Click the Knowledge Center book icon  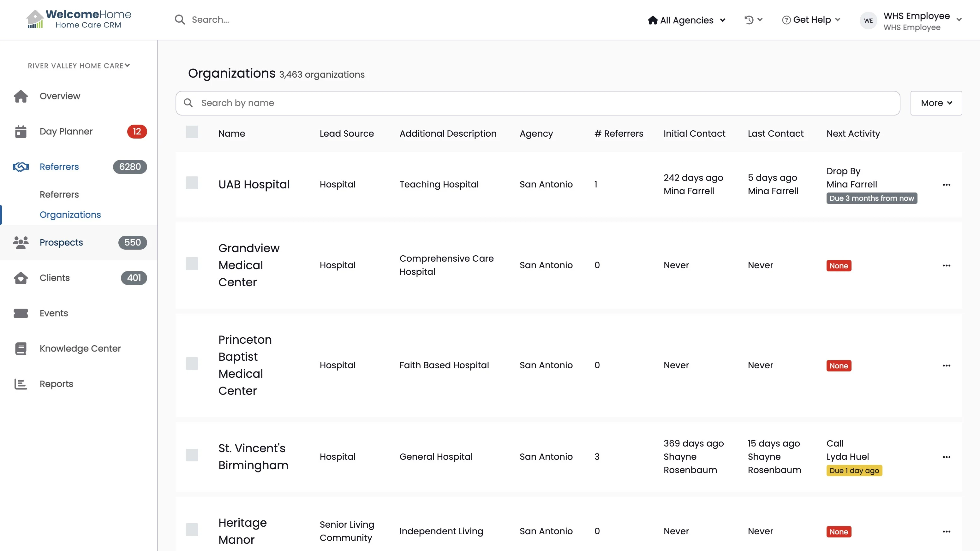(21, 349)
